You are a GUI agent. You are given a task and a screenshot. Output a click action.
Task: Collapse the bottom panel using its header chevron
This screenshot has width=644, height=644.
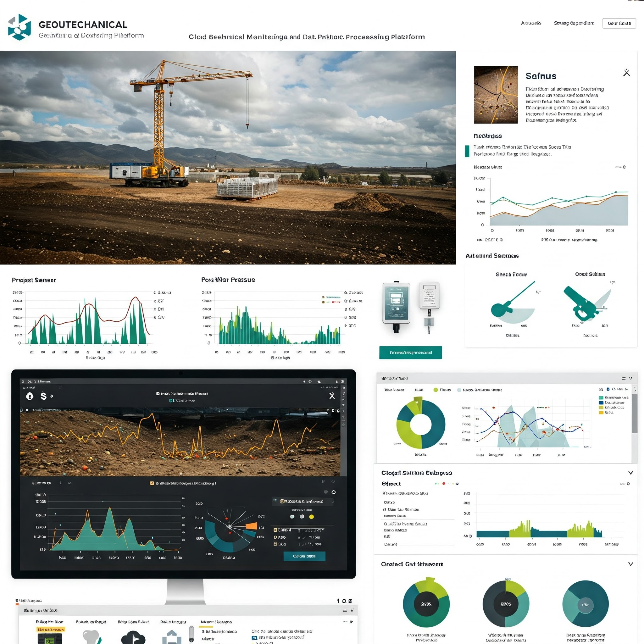[x=352, y=610]
